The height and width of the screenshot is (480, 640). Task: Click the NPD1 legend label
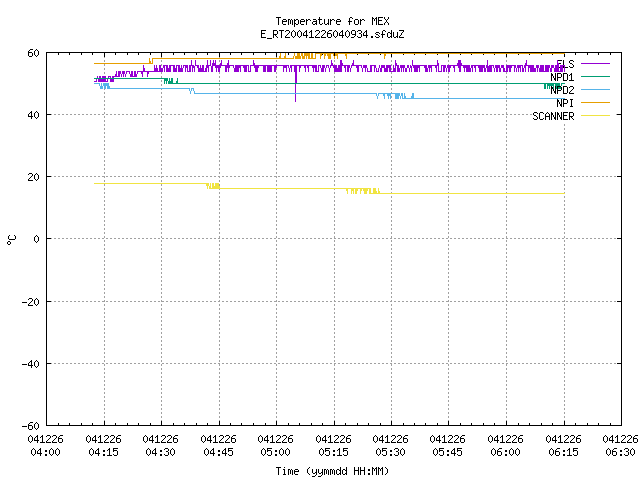(562, 77)
